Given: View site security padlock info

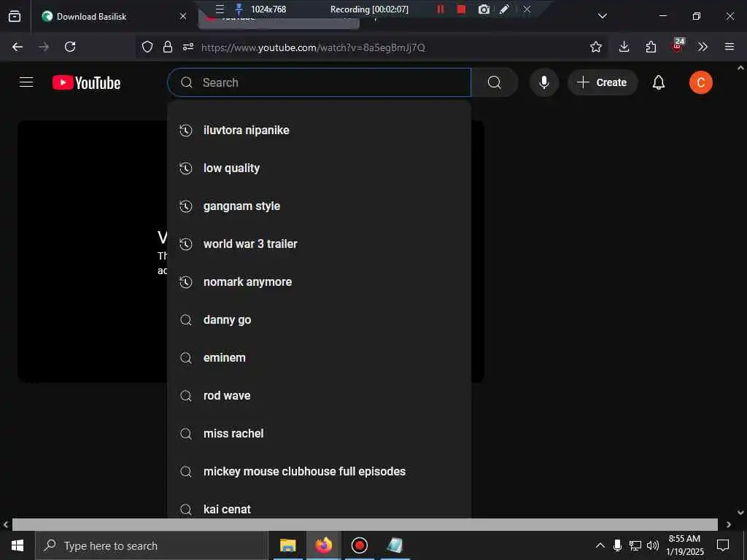Looking at the screenshot, I should (x=167, y=47).
